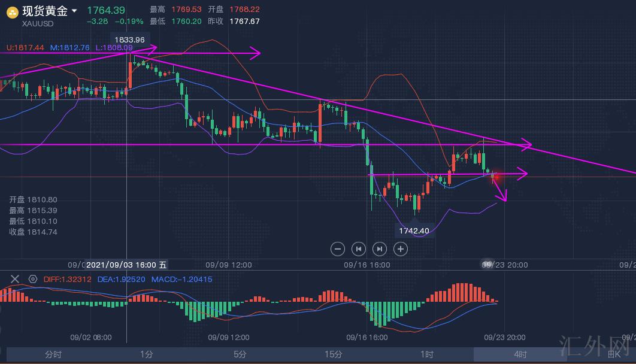This screenshot has height=364, width=636.
Task: Select the 1分 timeframe tab
Action: (147, 354)
